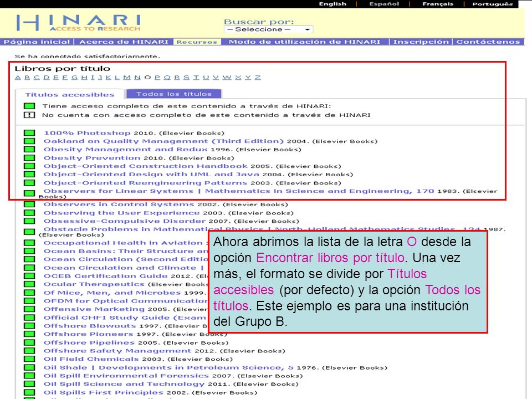Open the Contáctenos menu item
The image size is (532, 399).
[488, 42]
